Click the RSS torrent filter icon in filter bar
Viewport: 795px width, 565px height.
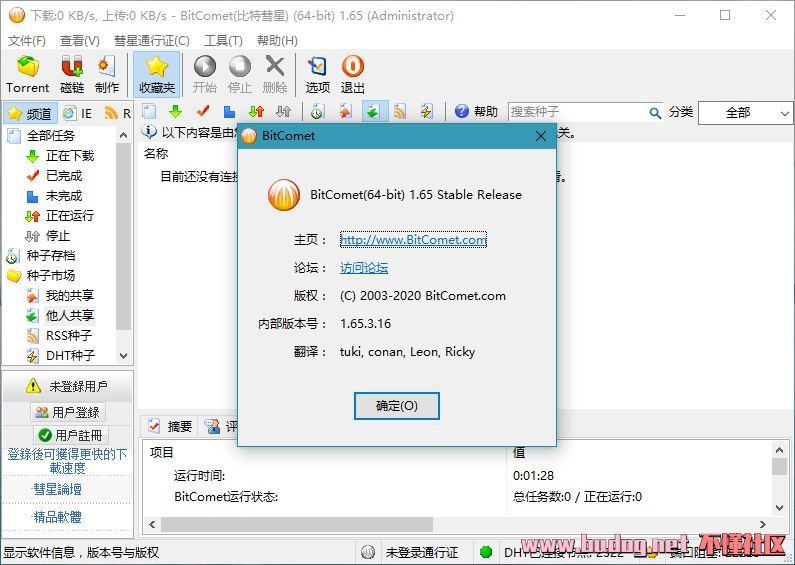tap(400, 111)
